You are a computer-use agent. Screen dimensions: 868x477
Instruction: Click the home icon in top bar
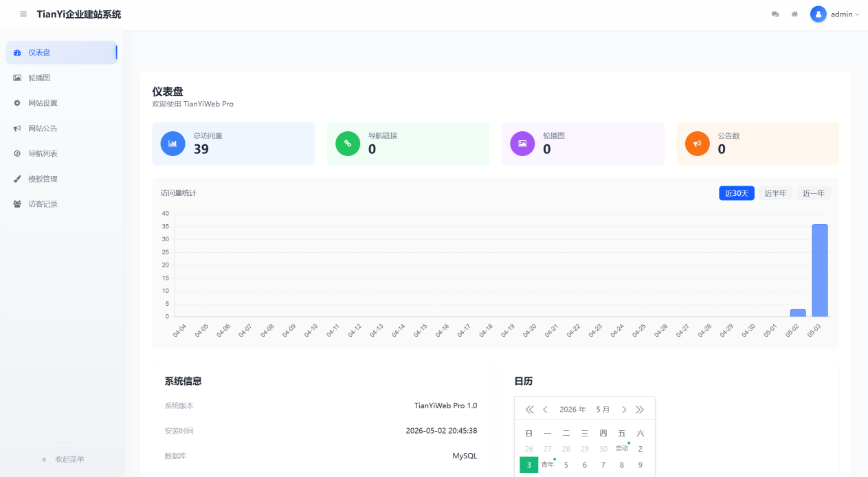(794, 14)
